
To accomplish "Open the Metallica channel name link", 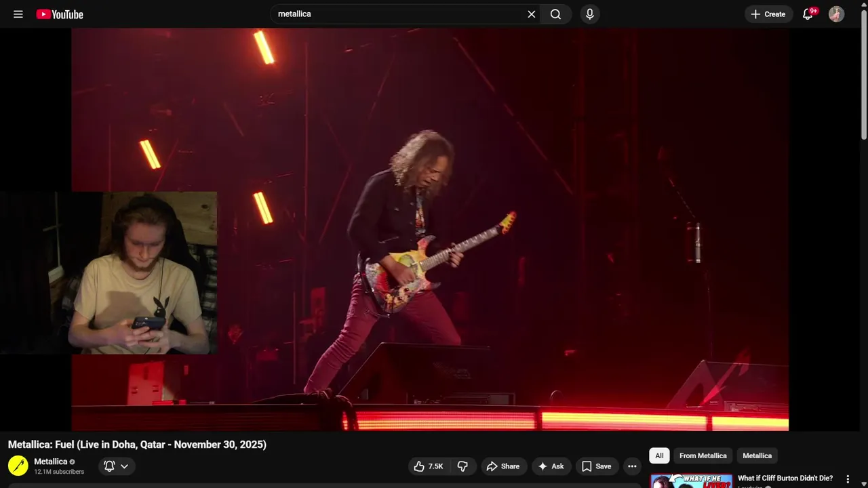I will pyautogui.click(x=51, y=462).
